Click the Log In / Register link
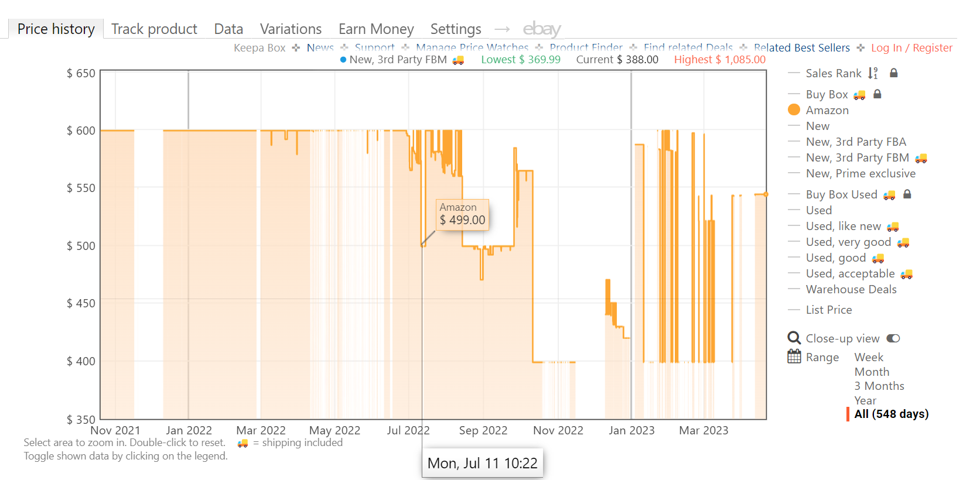Viewport: 980px width, 480px height. 911,47
